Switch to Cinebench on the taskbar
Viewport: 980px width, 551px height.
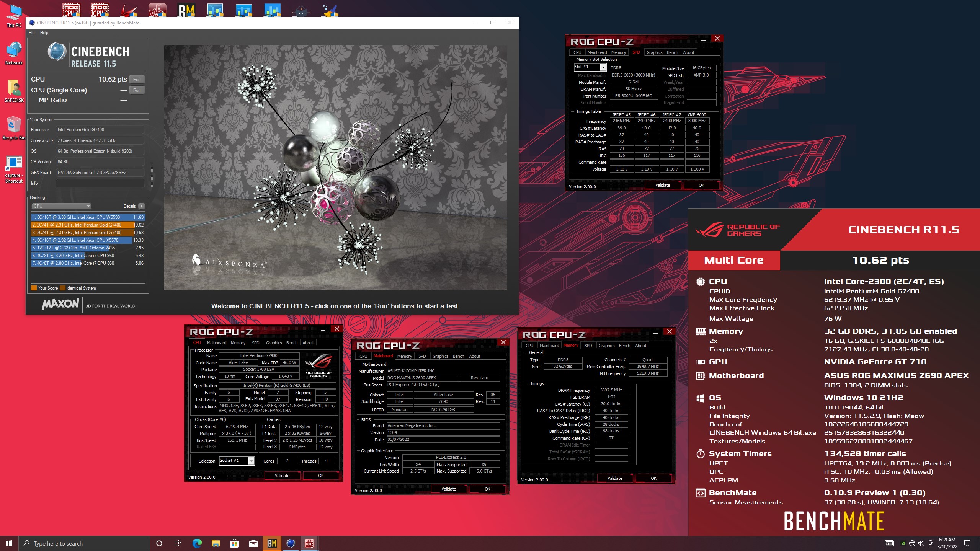(291, 543)
